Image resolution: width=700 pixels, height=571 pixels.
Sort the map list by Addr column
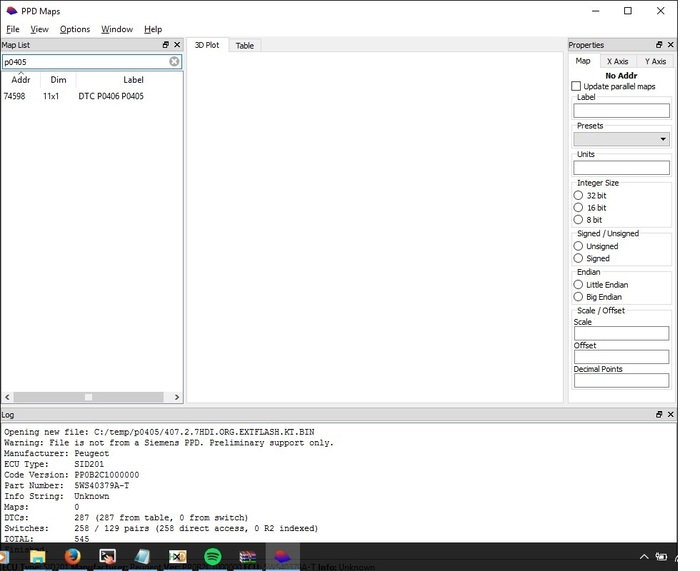21,80
